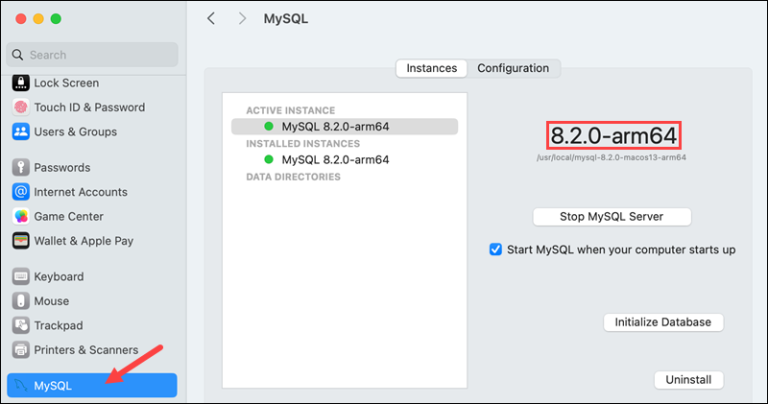Click Initialize Database button

[x=663, y=322]
